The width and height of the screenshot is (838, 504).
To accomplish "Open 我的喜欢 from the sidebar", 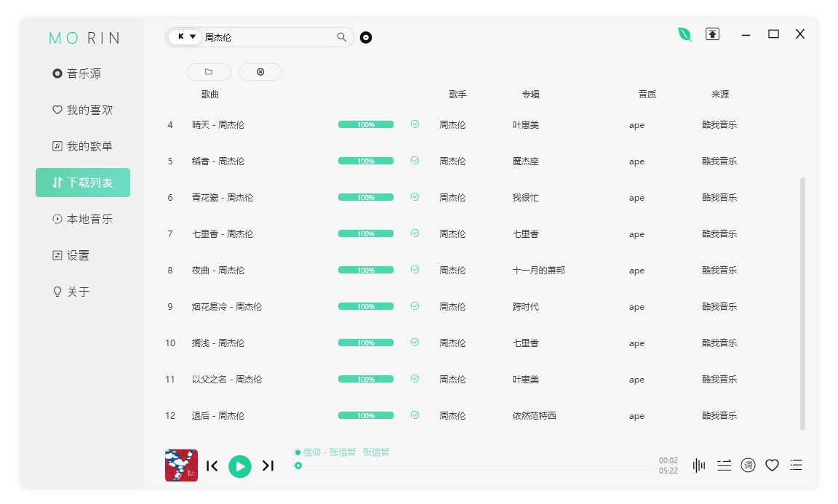I will [82, 109].
